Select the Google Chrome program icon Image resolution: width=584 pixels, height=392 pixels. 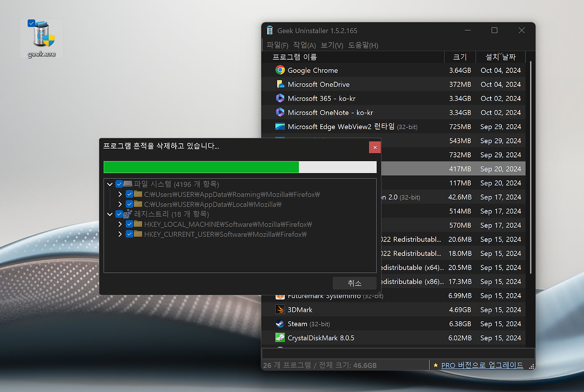(280, 70)
